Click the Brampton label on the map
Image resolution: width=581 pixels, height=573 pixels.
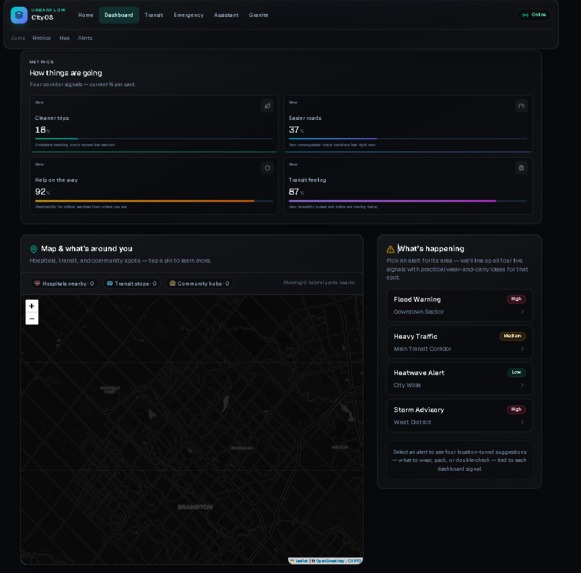[x=195, y=507]
